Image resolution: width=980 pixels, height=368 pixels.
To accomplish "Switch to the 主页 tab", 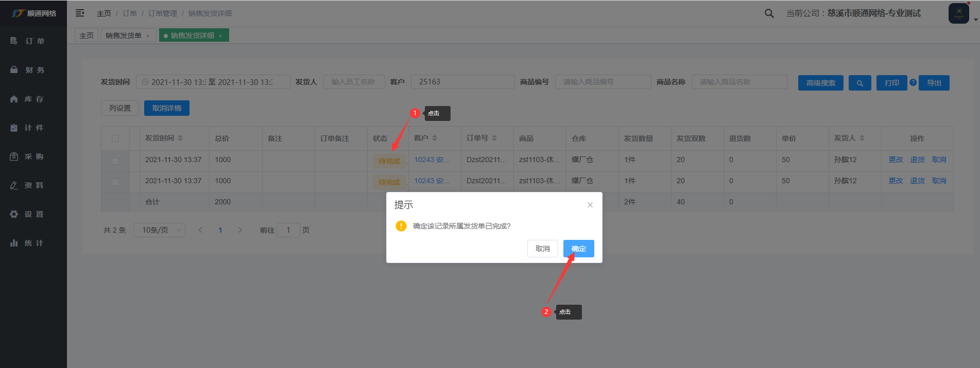I will (87, 36).
